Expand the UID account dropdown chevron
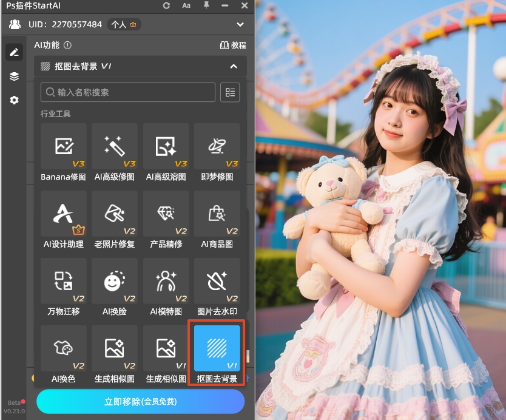This screenshot has width=506, height=420. 240,25
